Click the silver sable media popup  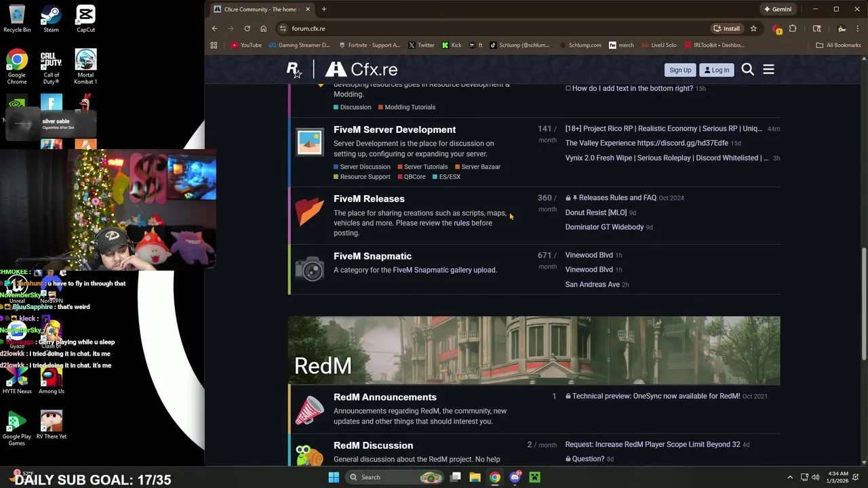[x=51, y=124]
